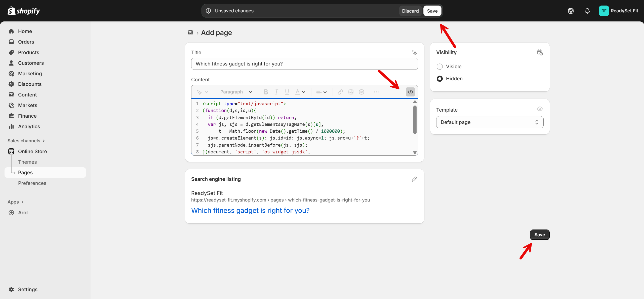The width and height of the screenshot is (644, 299).
Task: Navigate to Analytics in the sidebar
Action: (x=29, y=126)
